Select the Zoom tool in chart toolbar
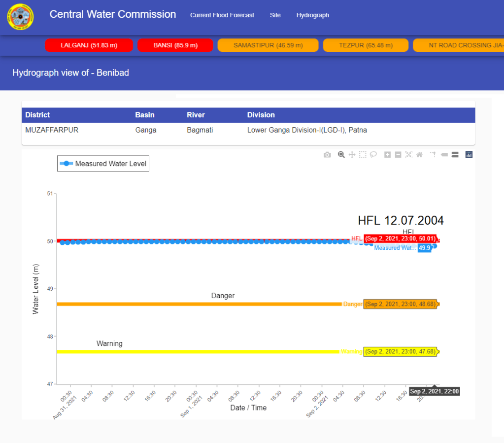 (341, 155)
